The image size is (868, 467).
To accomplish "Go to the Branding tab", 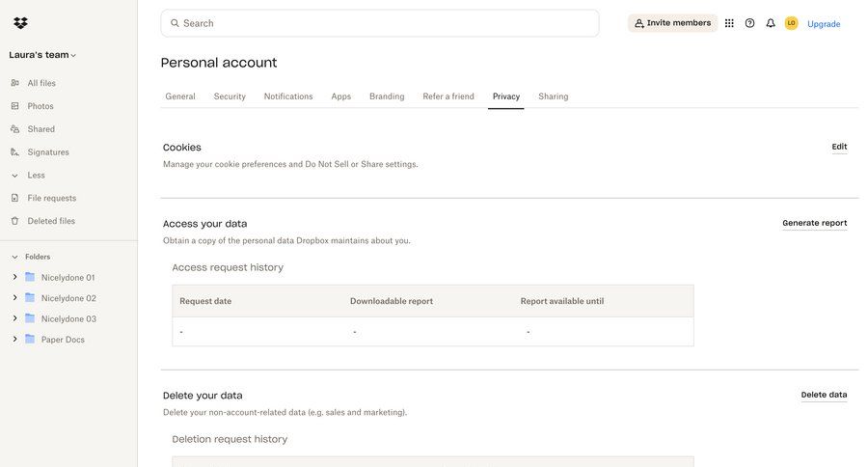I will tap(387, 96).
